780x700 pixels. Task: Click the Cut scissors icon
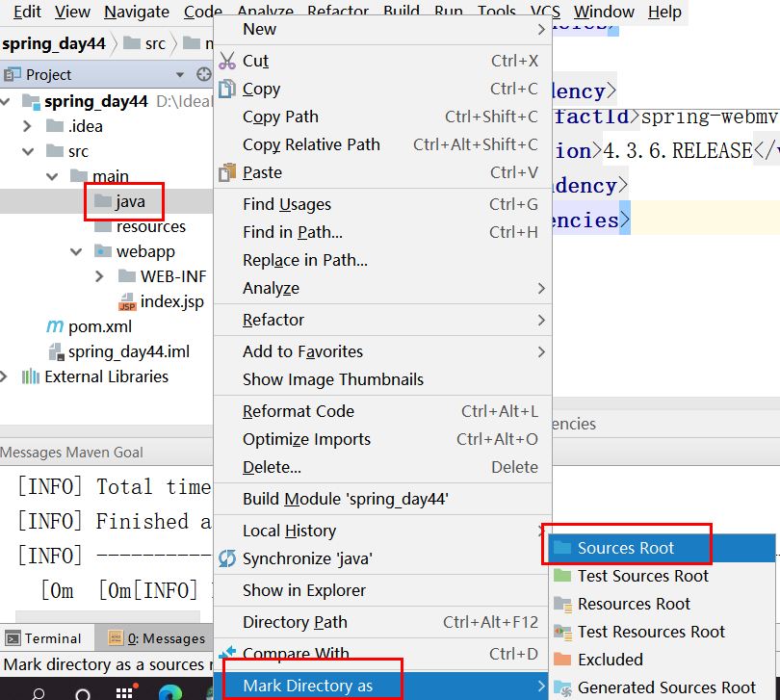point(227,61)
